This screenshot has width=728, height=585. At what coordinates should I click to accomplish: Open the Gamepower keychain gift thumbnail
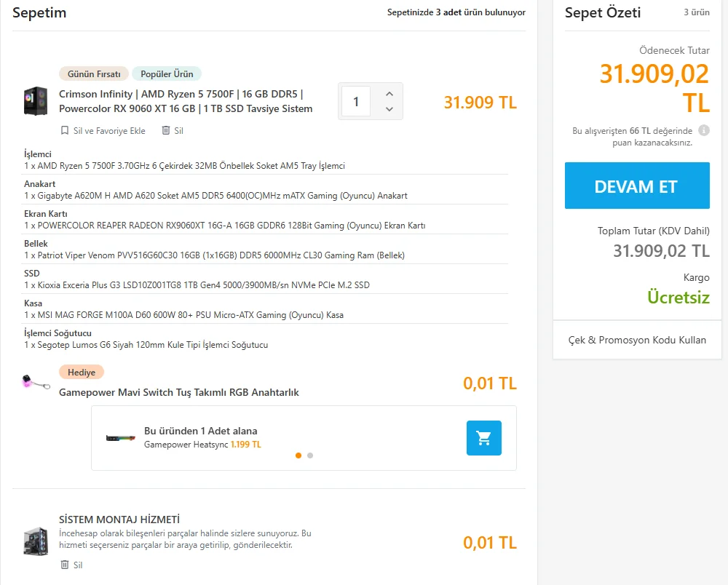click(x=36, y=382)
